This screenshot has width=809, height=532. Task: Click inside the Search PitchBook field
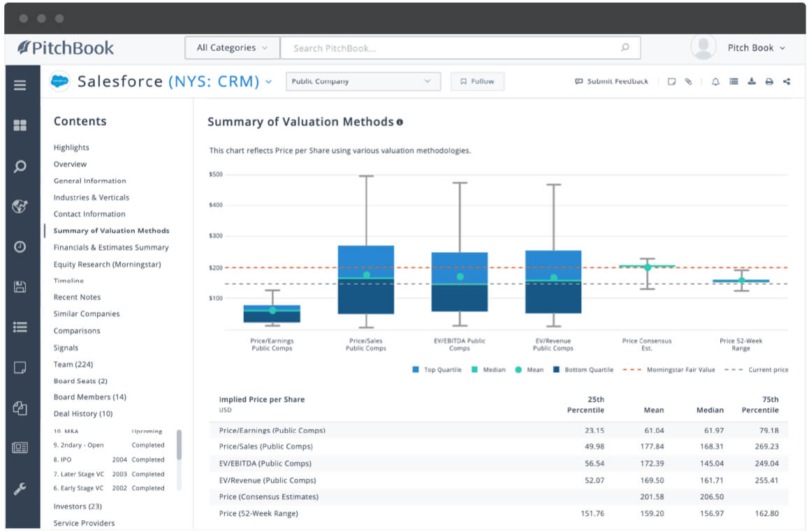coord(461,47)
